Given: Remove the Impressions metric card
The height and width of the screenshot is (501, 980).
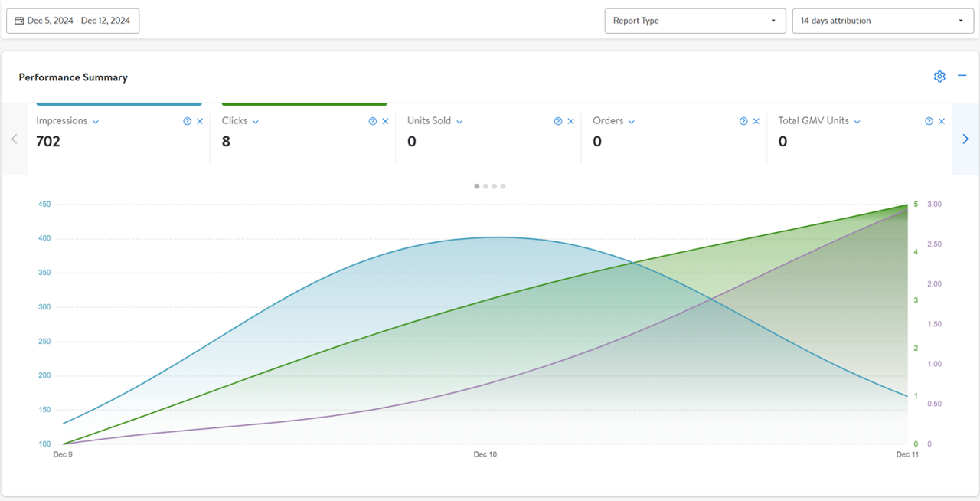Looking at the screenshot, I should click(200, 121).
